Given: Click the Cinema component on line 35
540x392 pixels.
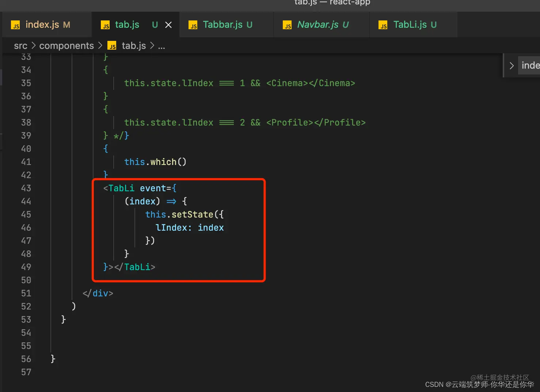Looking at the screenshot, I should tap(311, 83).
